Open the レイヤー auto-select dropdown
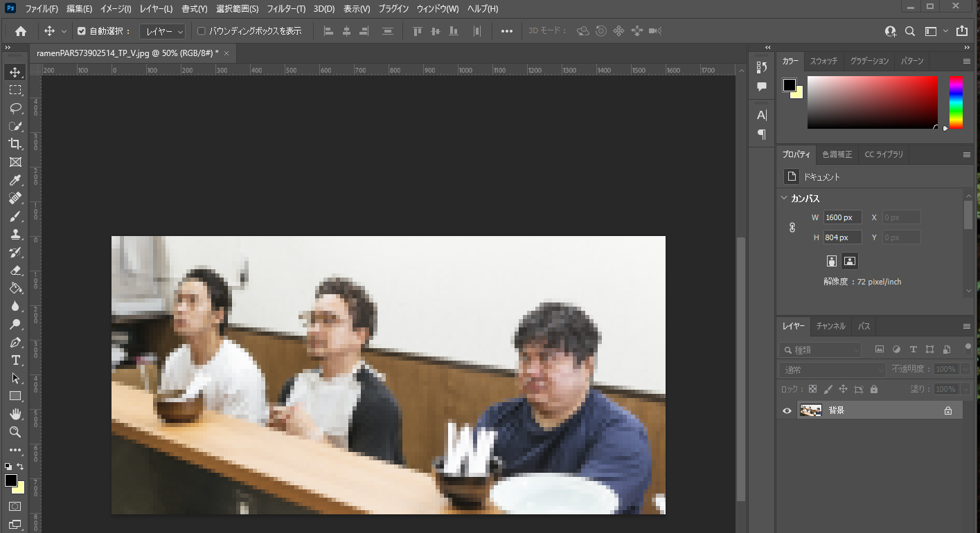 pos(163,31)
